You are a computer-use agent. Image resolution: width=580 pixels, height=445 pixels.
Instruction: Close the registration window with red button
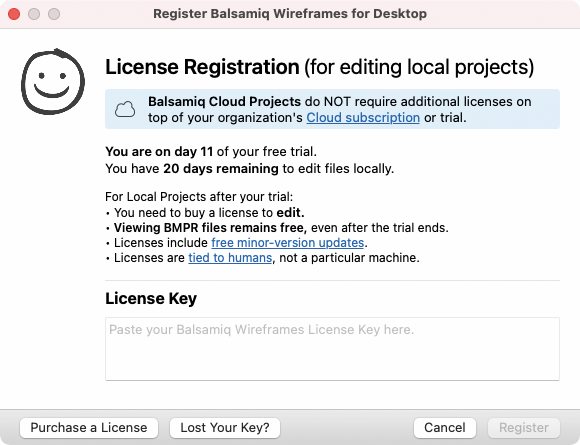[x=14, y=14]
